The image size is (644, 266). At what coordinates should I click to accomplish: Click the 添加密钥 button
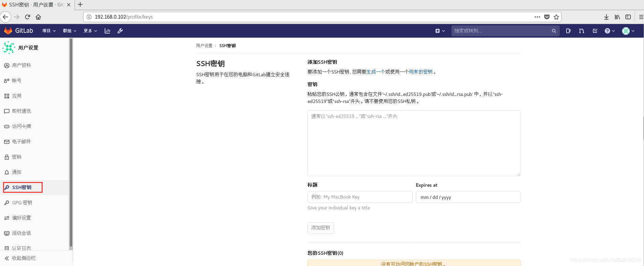tap(320, 228)
